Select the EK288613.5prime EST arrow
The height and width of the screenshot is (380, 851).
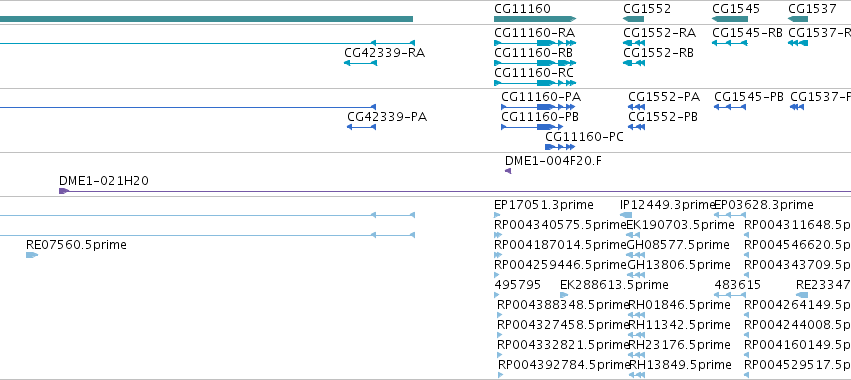point(564,295)
